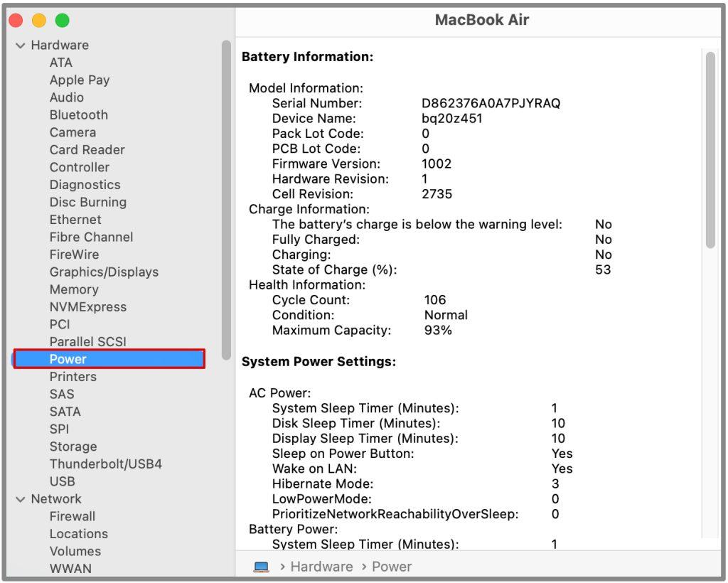The image size is (728, 583).
Task: Select NVMExpress in the sidebar
Action: [88, 307]
